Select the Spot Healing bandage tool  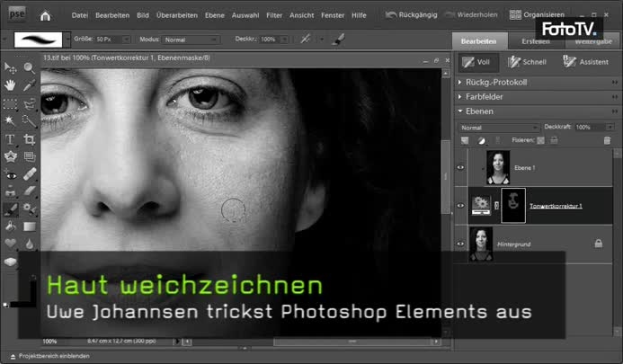(x=29, y=174)
